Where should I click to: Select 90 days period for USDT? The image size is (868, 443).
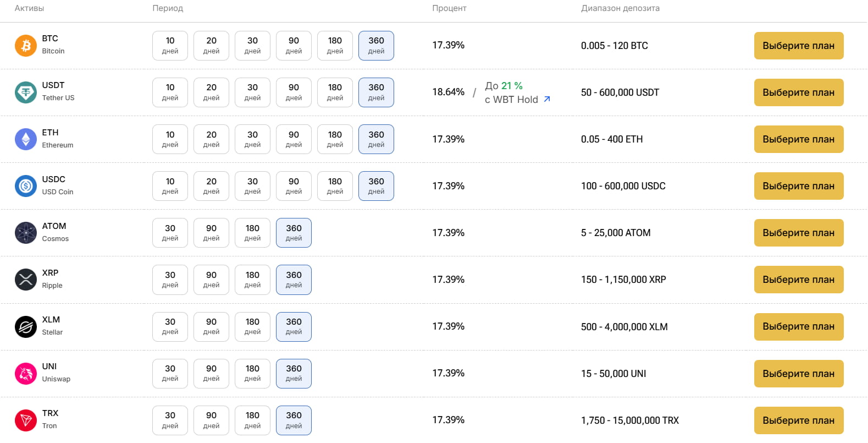(x=294, y=92)
